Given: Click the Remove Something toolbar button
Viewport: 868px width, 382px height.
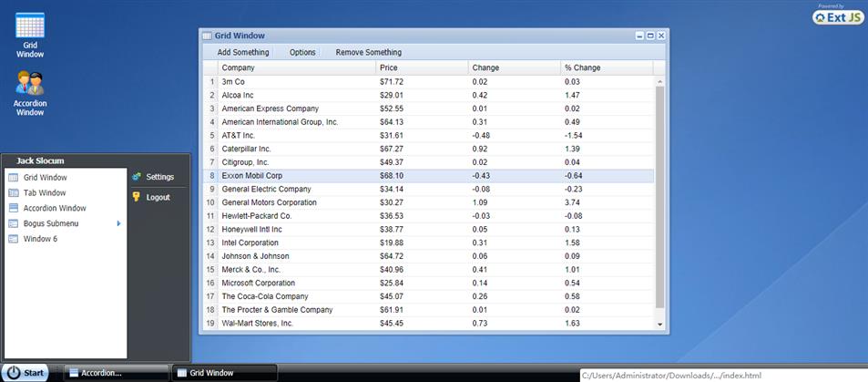Looking at the screenshot, I should pyautogui.click(x=369, y=52).
